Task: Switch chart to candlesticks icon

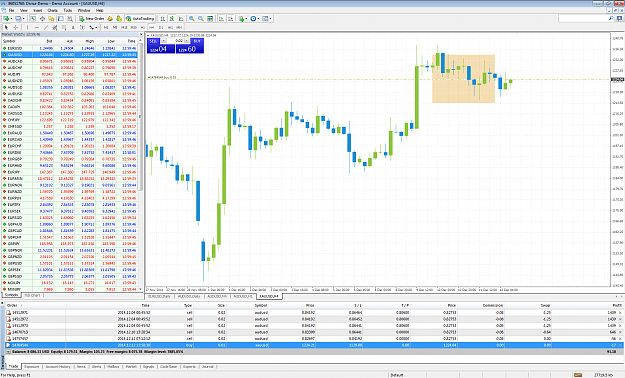Action: tap(172, 18)
